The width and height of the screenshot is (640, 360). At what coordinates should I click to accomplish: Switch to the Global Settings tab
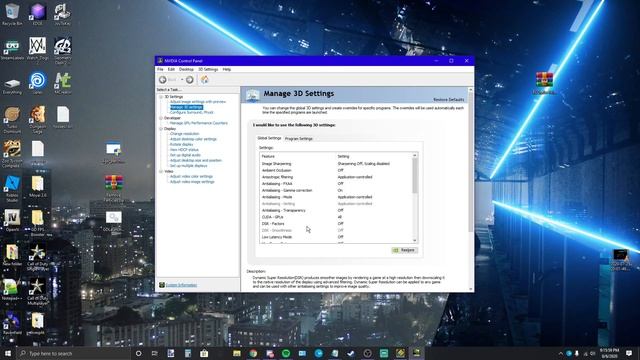point(269,138)
